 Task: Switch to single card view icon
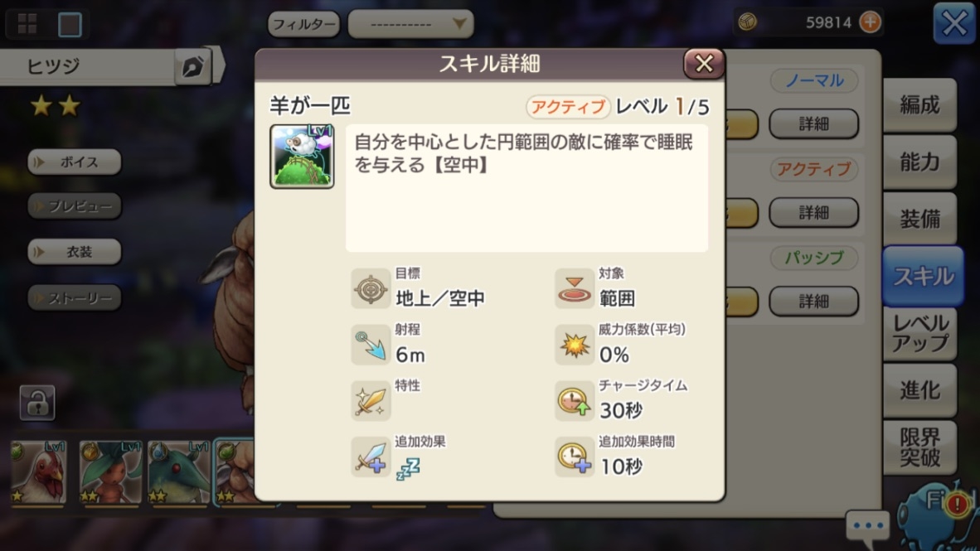[x=70, y=24]
